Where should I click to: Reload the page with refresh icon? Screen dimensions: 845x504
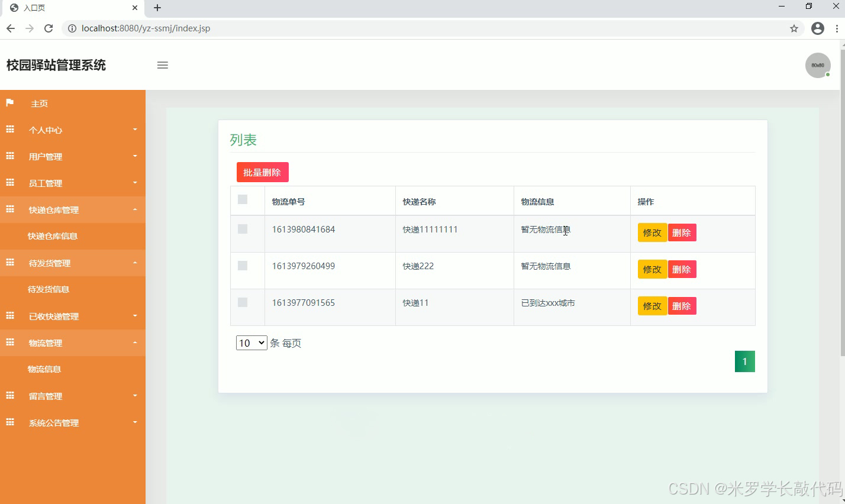click(x=49, y=28)
